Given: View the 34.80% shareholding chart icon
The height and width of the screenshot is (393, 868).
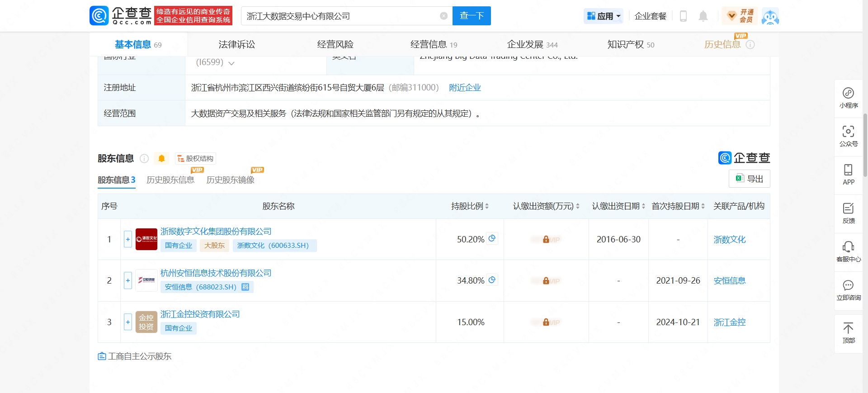Looking at the screenshot, I should click(492, 280).
